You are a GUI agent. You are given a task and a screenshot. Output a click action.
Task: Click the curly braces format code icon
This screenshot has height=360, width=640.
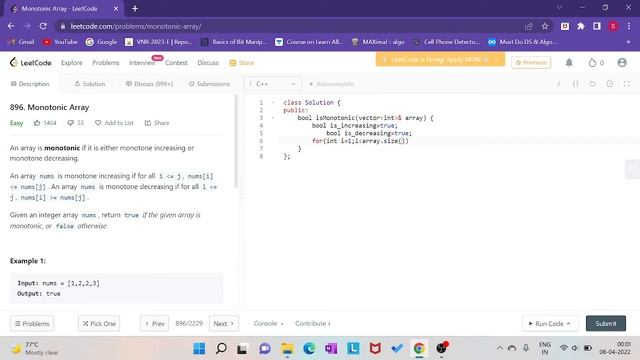point(576,84)
